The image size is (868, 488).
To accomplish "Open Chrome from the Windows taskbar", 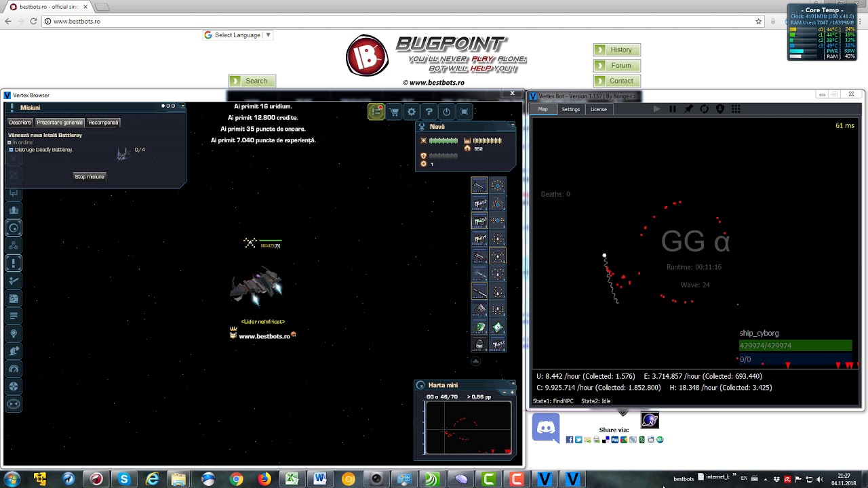I will (236, 479).
